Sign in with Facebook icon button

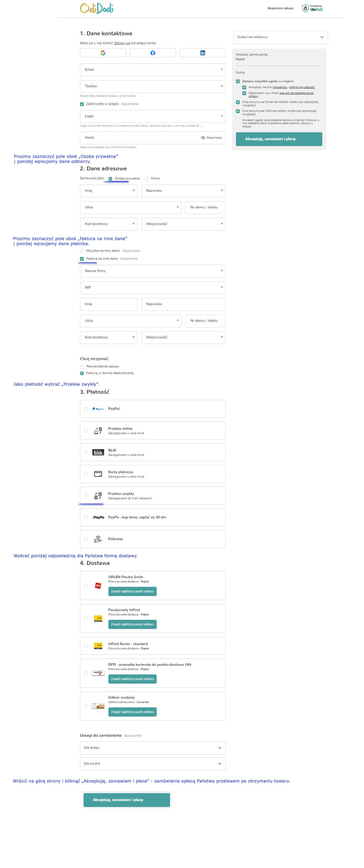coord(153,53)
